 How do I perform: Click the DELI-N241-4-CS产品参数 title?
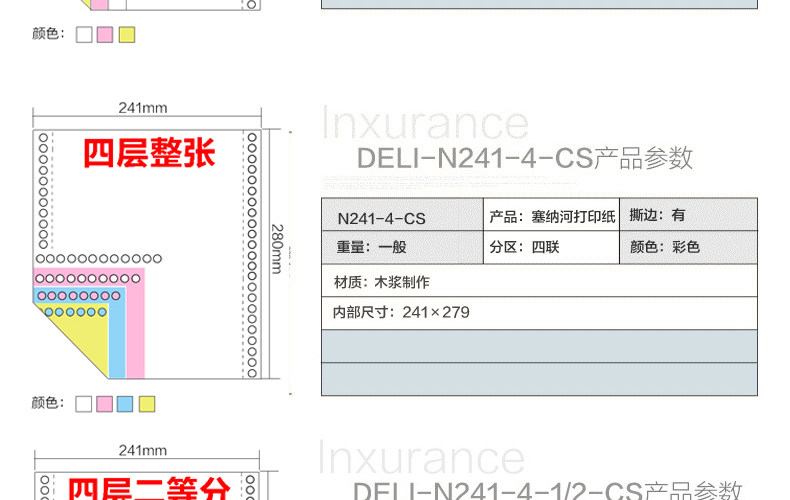click(x=524, y=158)
